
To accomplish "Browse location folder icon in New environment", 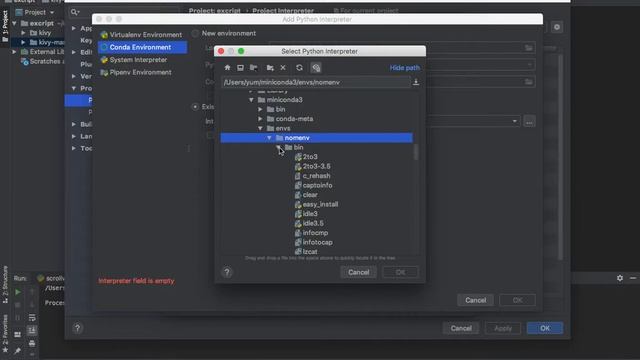I will 529,48.
